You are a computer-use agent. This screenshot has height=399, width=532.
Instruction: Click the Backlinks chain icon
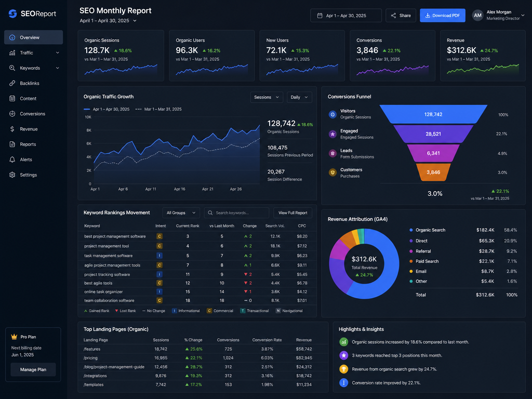pyautogui.click(x=12, y=83)
